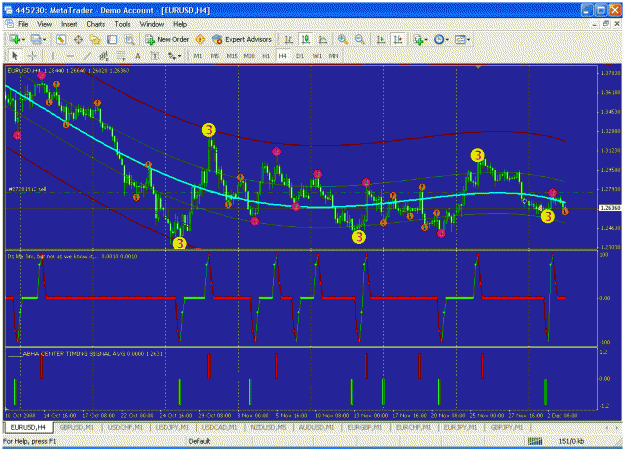Screen dimensions: 625x449
Task: Click the New Order button
Action: pos(167,39)
